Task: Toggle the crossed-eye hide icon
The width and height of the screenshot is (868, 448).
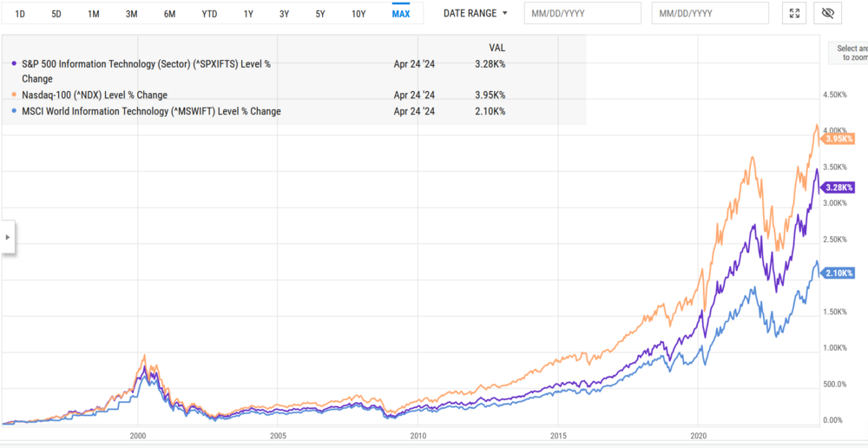Action: [x=828, y=13]
